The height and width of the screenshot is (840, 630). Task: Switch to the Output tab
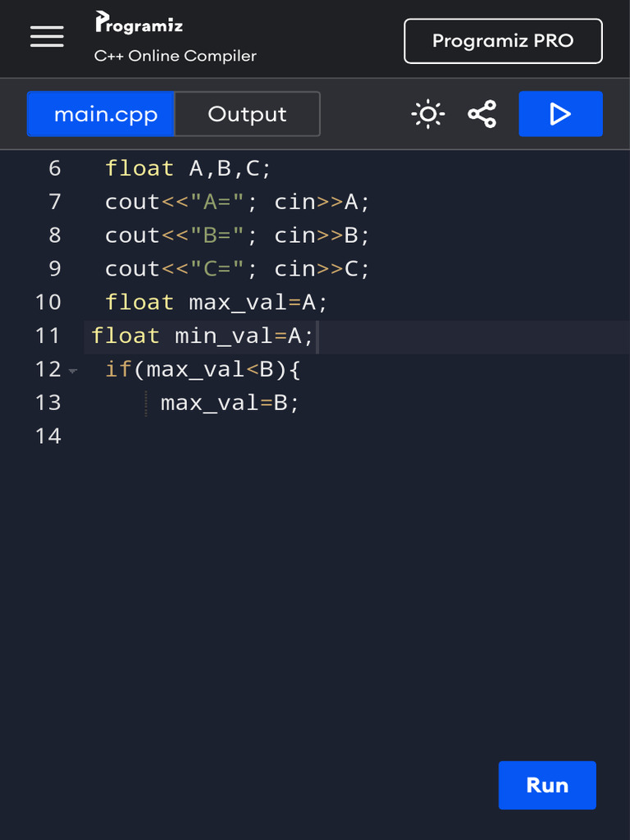click(247, 114)
